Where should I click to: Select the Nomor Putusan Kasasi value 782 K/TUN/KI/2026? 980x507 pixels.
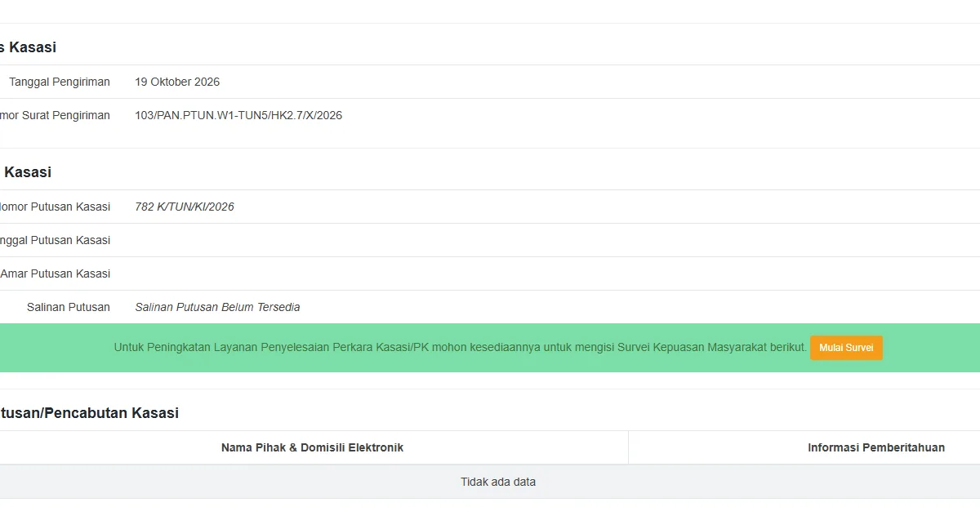(185, 207)
